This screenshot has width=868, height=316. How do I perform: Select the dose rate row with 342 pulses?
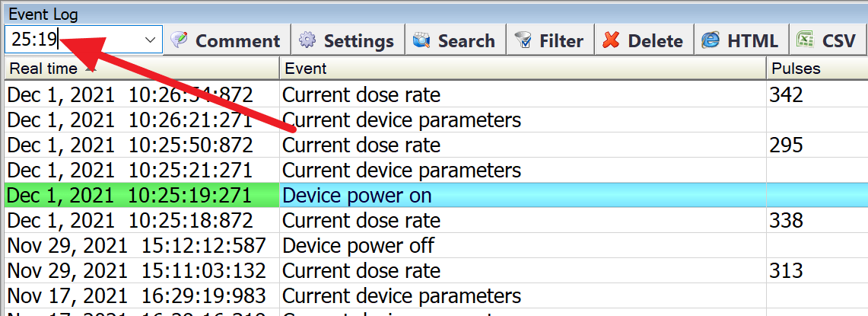click(x=436, y=94)
